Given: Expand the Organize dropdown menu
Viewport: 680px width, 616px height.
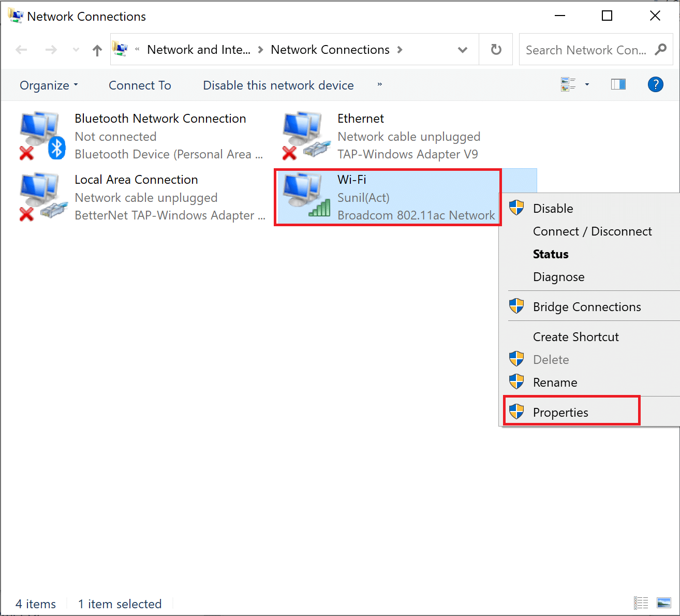Looking at the screenshot, I should [x=49, y=85].
